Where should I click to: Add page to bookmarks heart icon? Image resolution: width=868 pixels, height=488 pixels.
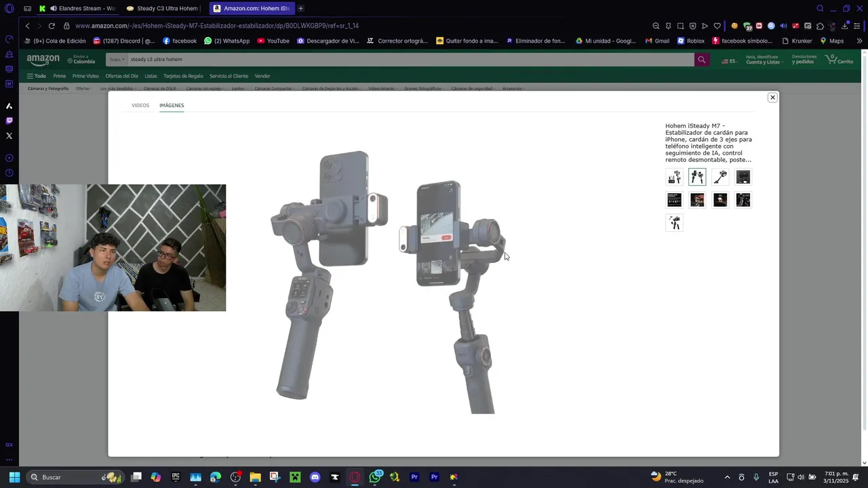(717, 26)
